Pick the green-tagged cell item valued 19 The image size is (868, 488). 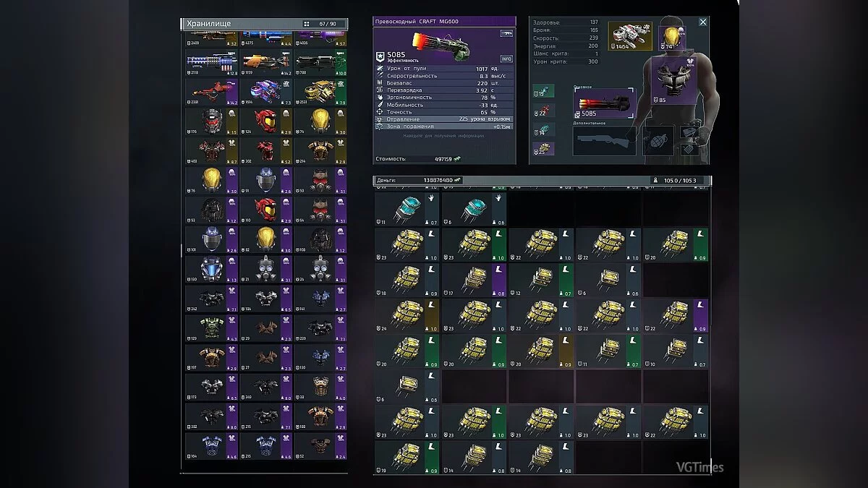pos(407,458)
